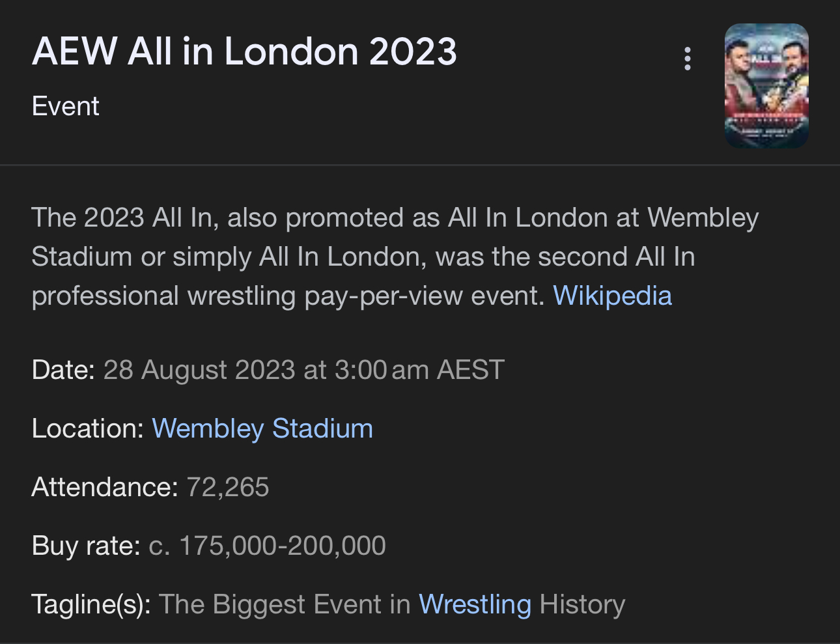Image resolution: width=840 pixels, height=644 pixels.
Task: Click the Event subtitle under the title
Action: (x=65, y=106)
